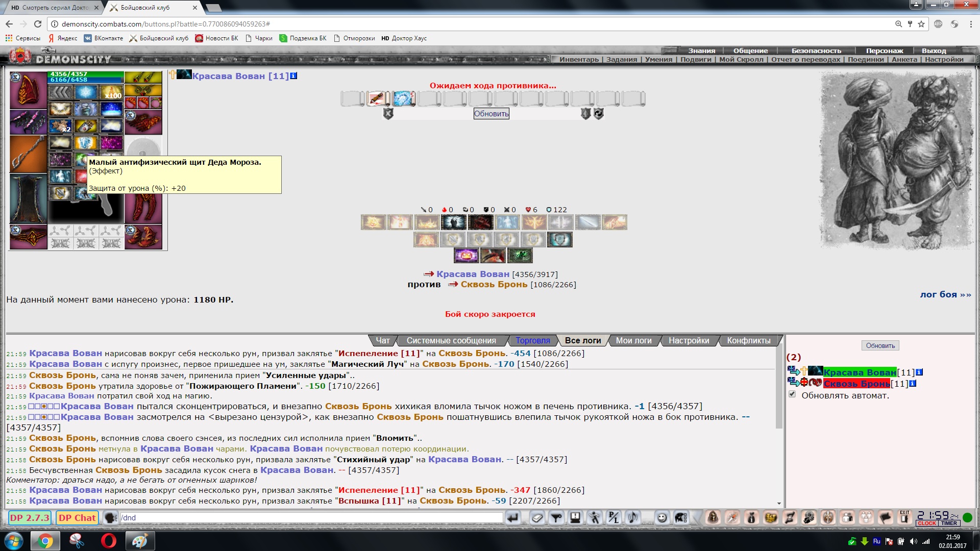Open the ВКонтакте bookmark
This screenshot has width=980, height=551.
point(104,38)
